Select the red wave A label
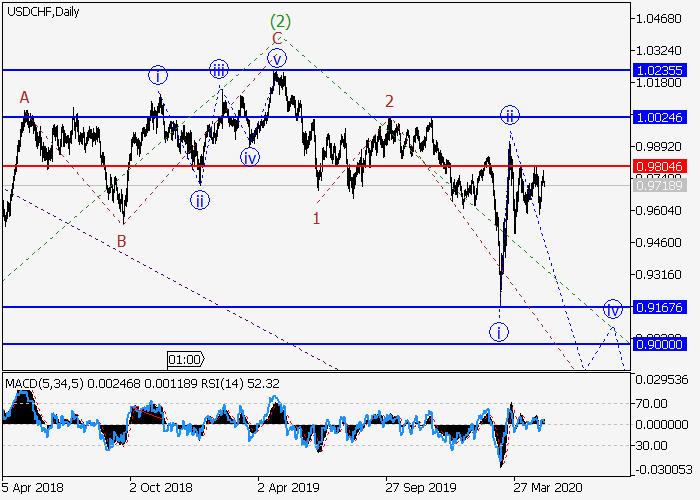Viewport: 700px width, 500px height. pyautogui.click(x=25, y=97)
